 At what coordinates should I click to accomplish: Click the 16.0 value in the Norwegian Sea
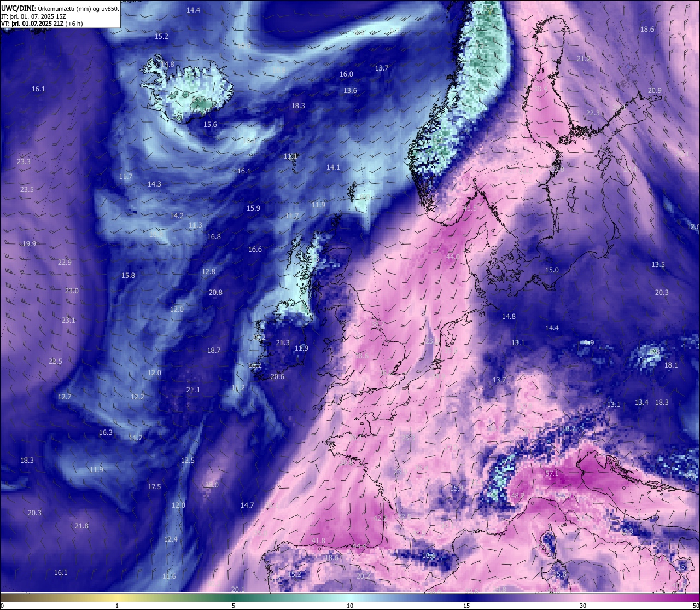pyautogui.click(x=346, y=74)
